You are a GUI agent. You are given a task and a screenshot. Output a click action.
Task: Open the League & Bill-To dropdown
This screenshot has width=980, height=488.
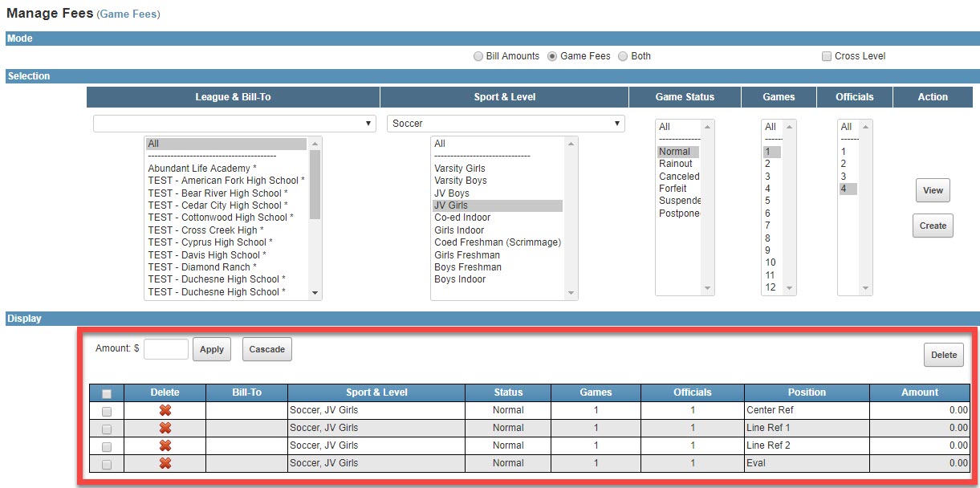tap(234, 124)
